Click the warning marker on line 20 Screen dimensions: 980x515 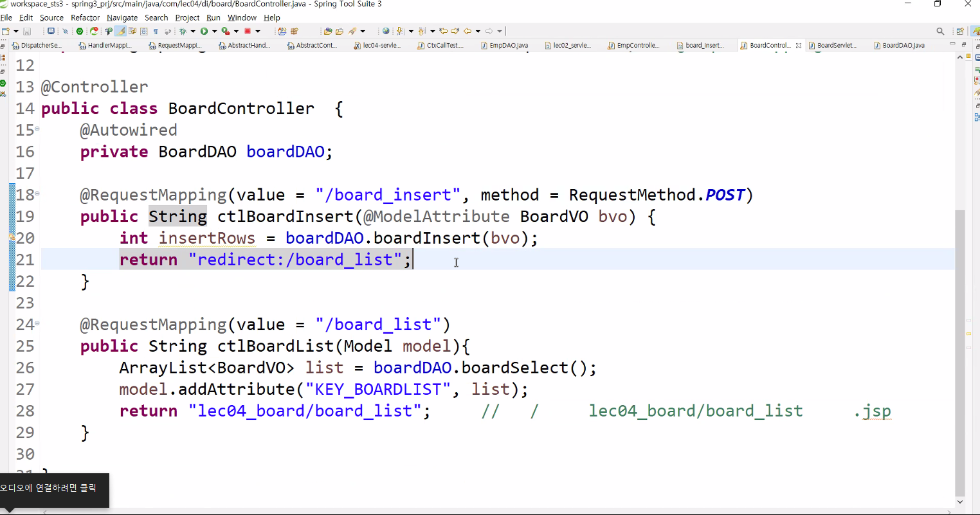(12, 238)
